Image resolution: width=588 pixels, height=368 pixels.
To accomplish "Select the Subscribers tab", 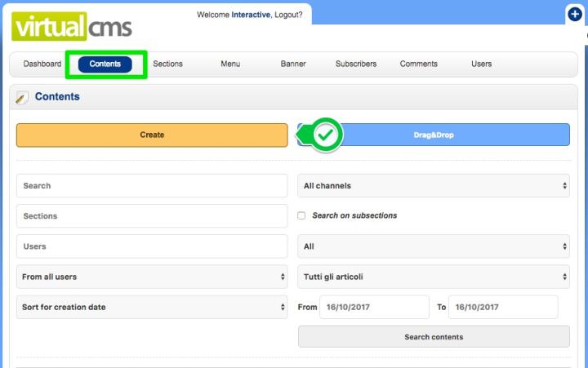I will point(356,64).
